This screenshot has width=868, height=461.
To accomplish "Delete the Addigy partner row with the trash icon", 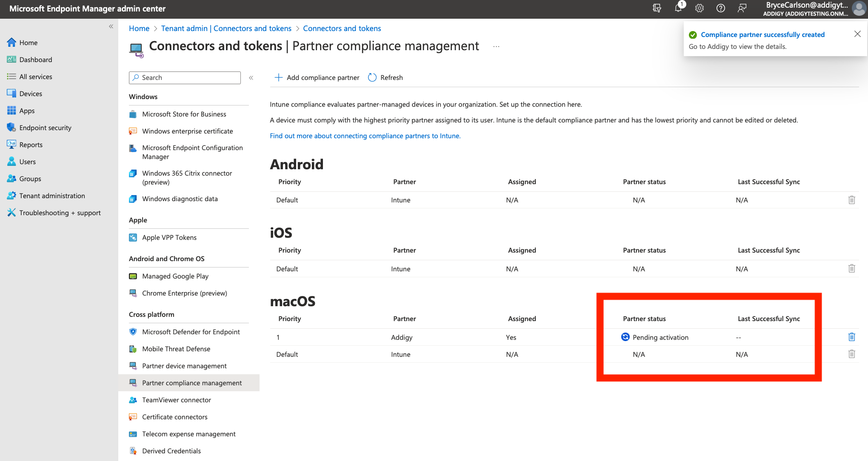I will pyautogui.click(x=852, y=337).
